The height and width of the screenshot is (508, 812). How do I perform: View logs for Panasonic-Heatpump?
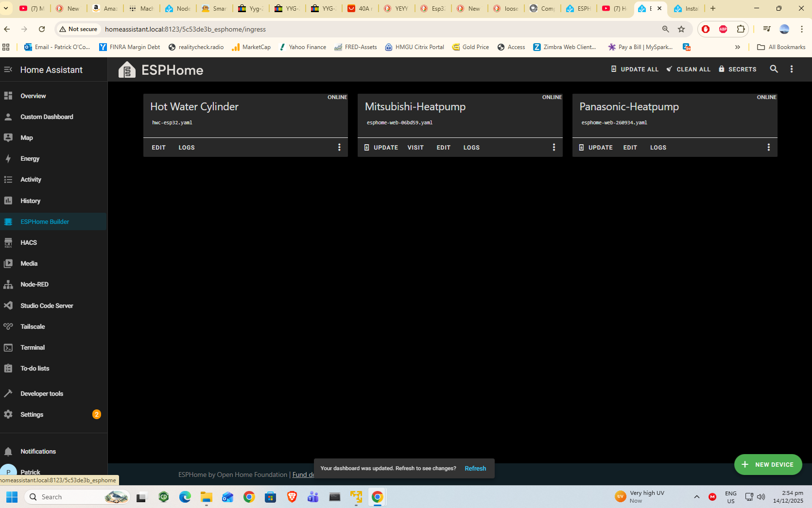point(658,148)
